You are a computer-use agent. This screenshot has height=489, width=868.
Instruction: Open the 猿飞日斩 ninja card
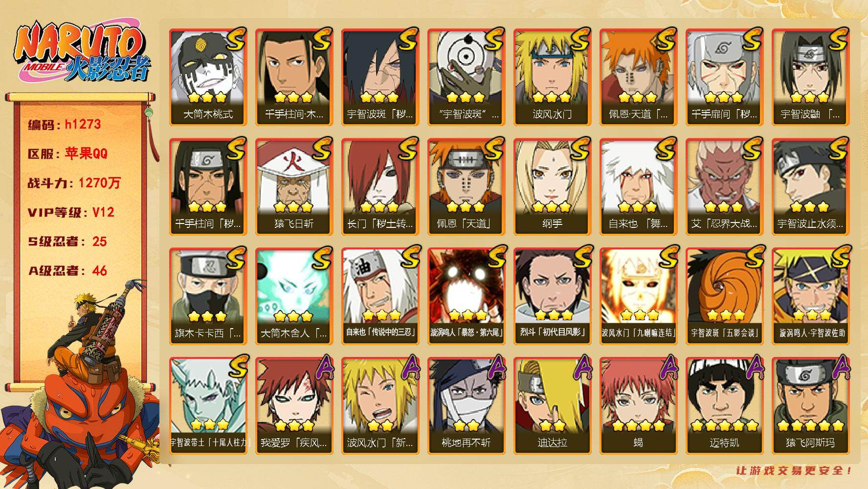[x=294, y=186]
